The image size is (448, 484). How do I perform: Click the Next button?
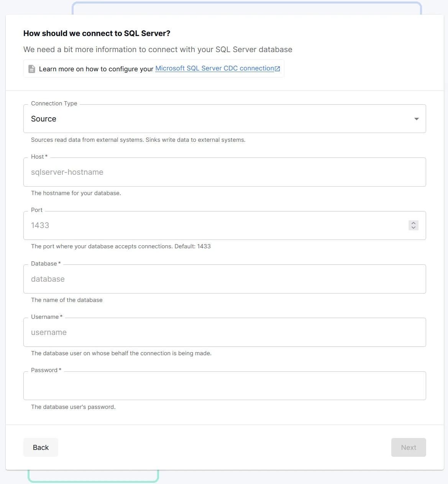pos(409,447)
